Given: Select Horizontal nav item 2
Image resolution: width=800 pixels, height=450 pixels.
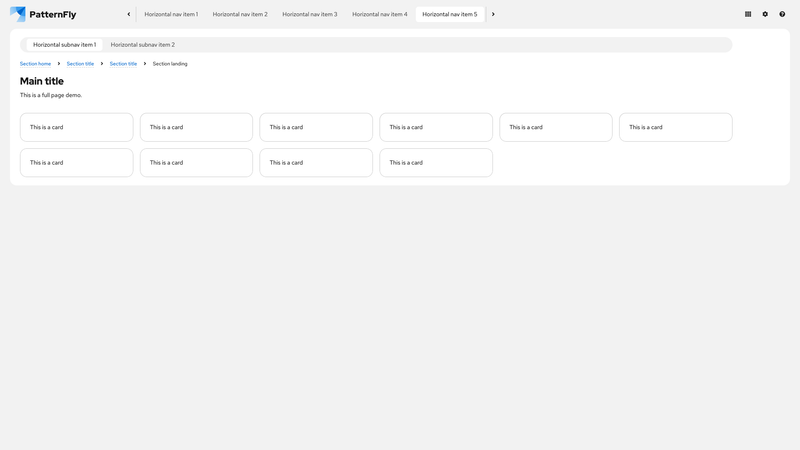Looking at the screenshot, I should (240, 14).
